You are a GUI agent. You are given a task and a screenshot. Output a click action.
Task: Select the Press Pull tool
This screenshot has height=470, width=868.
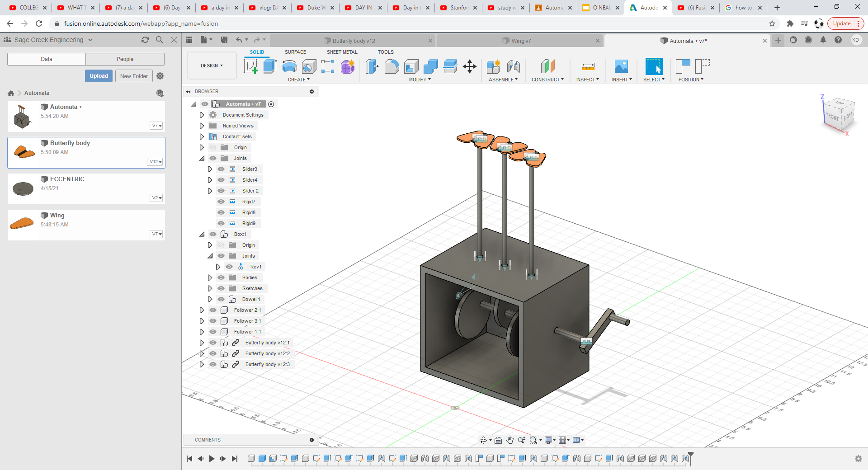click(372, 66)
